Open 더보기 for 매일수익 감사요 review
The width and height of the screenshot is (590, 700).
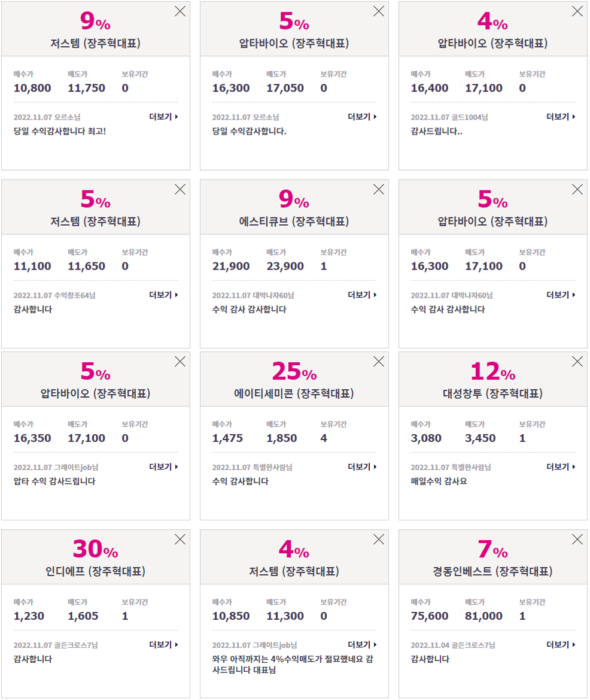561,466
